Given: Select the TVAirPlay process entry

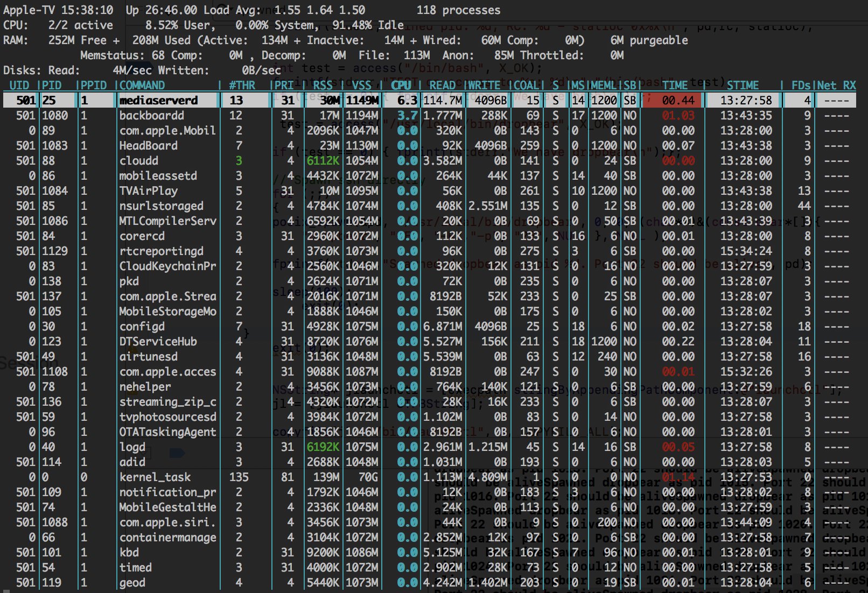Looking at the screenshot, I should click(x=429, y=190).
